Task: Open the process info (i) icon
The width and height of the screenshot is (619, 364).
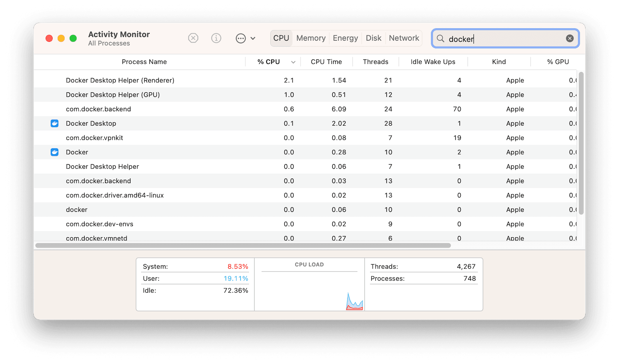Action: pos(216,38)
